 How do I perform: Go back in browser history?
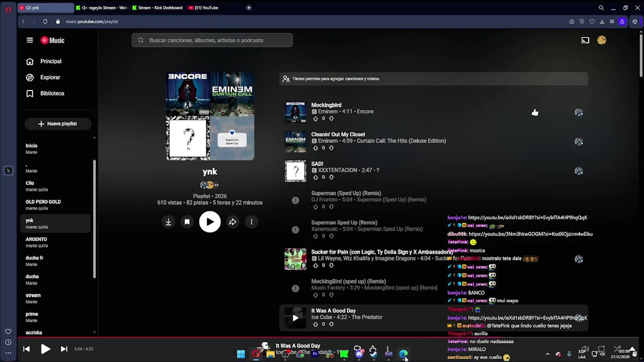[x=23, y=22]
